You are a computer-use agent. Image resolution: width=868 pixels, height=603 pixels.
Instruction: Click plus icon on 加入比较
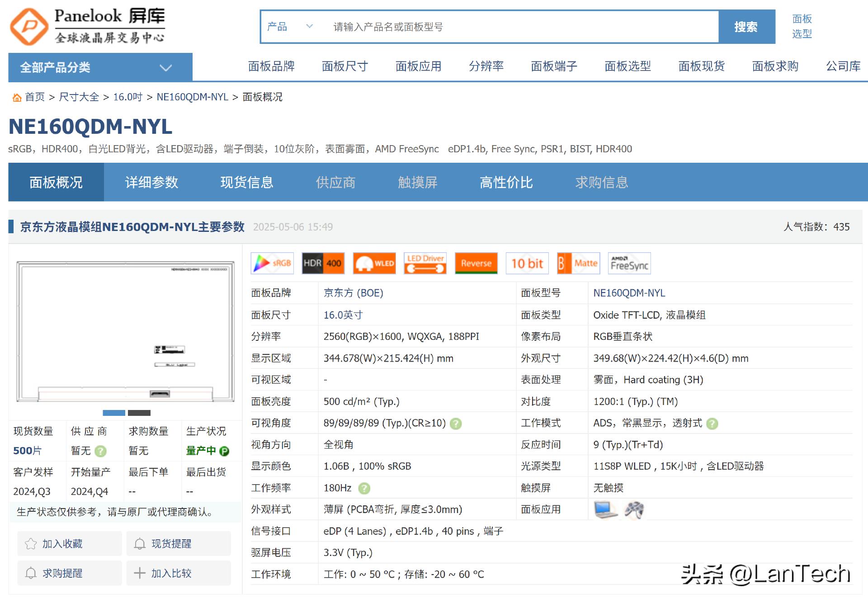tap(140, 573)
